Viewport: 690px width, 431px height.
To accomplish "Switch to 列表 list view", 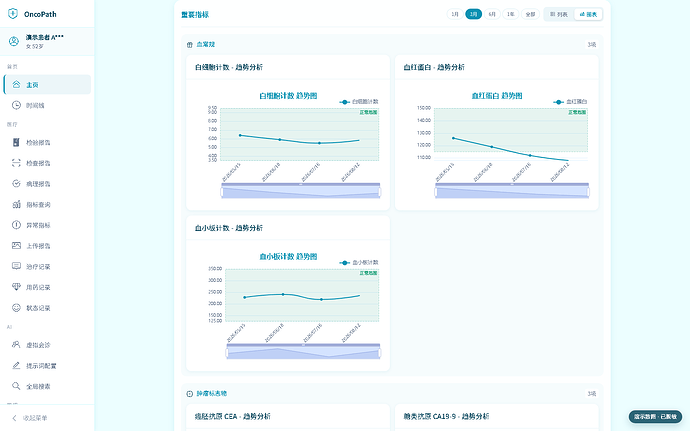I will click(x=559, y=14).
